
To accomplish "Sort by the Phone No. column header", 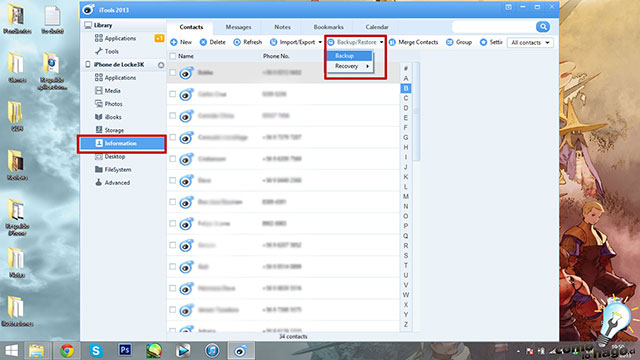I will coord(276,56).
